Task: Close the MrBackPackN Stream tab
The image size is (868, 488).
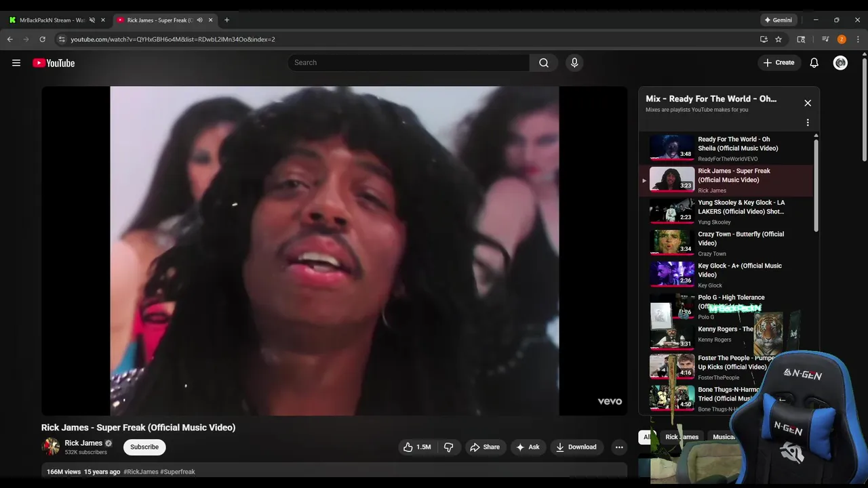Action: [103, 20]
